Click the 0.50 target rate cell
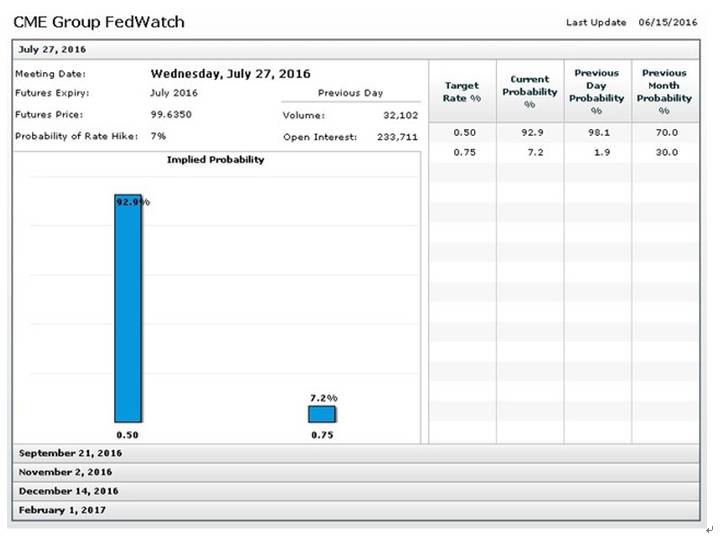The image size is (721, 543). (464, 132)
